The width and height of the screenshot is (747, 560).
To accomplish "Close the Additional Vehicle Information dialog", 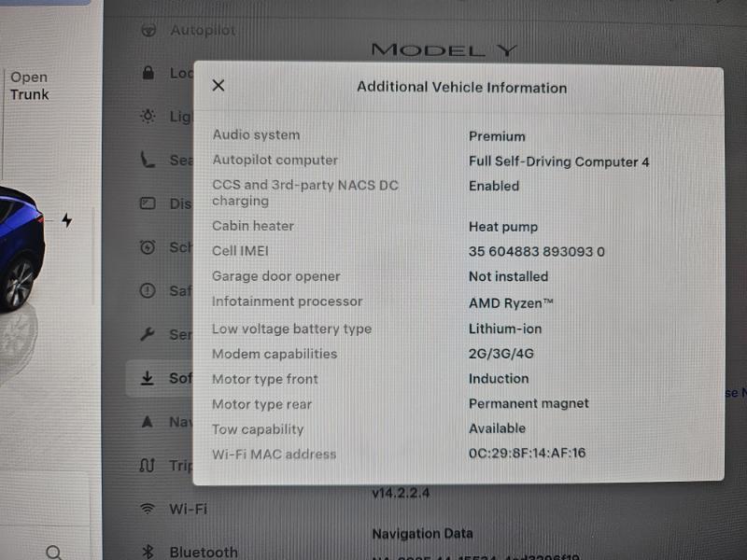I will 218,86.
